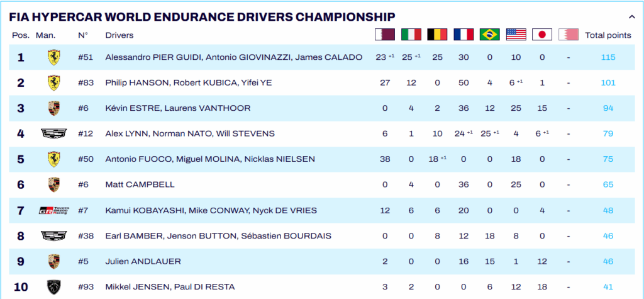The height and width of the screenshot is (299, 644).
Task: Sort by the Total points column header
Action: [608, 35]
